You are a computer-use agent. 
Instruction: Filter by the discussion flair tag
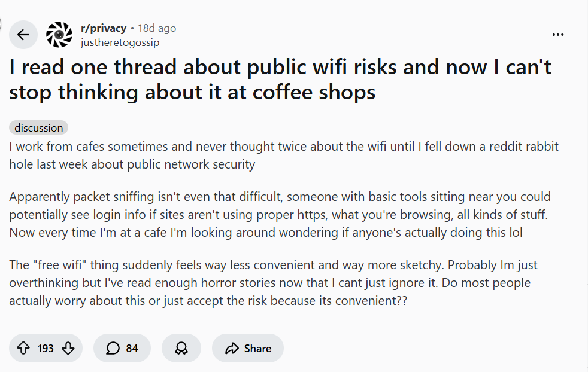39,128
